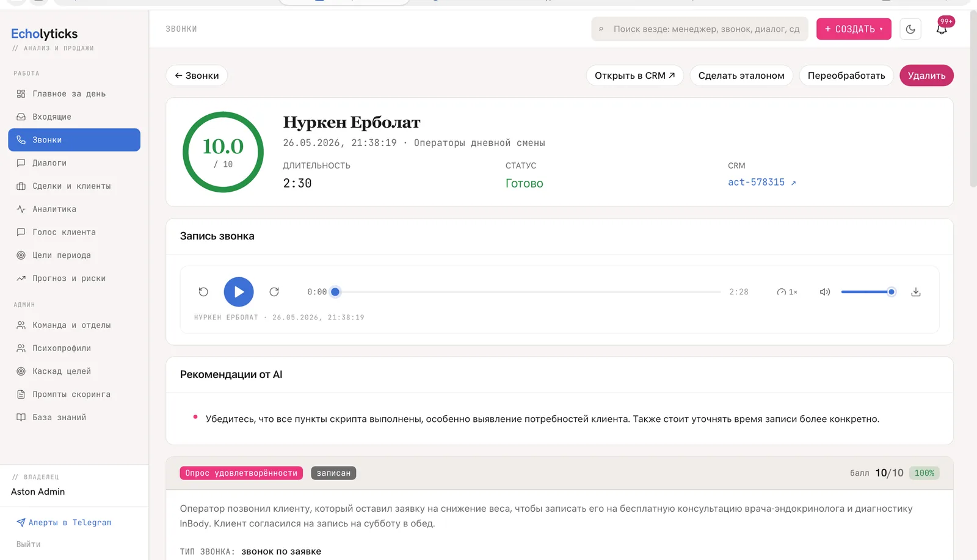Click the Опрос удовлетворённости tag
The image size is (977, 560).
coord(241,473)
